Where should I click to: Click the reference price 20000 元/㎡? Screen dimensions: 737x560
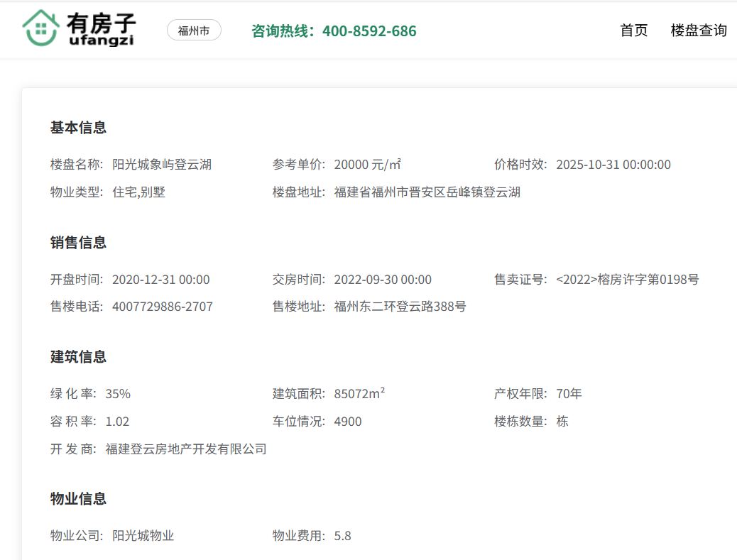pyautogui.click(x=367, y=165)
